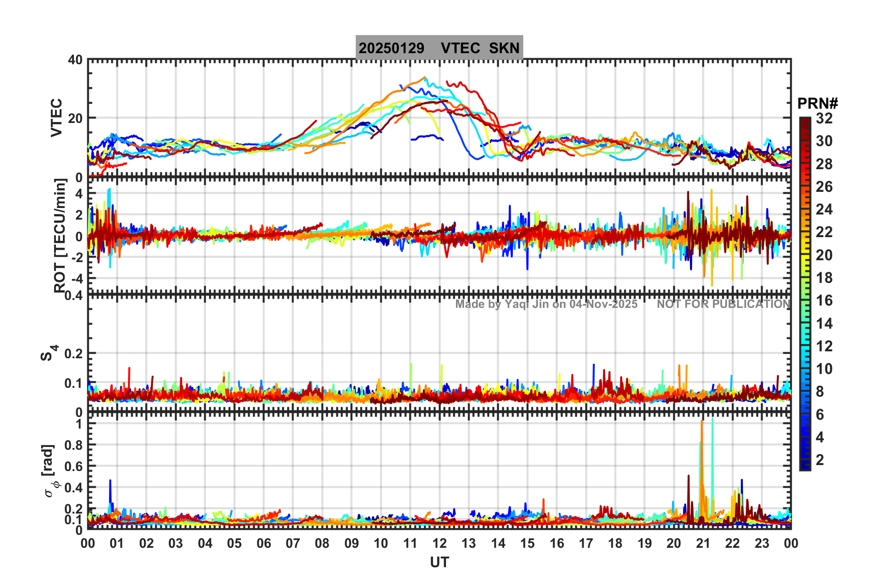Click the "03" hour tick on the UT axis
Viewport: 879px width, 588px height.
point(176,543)
